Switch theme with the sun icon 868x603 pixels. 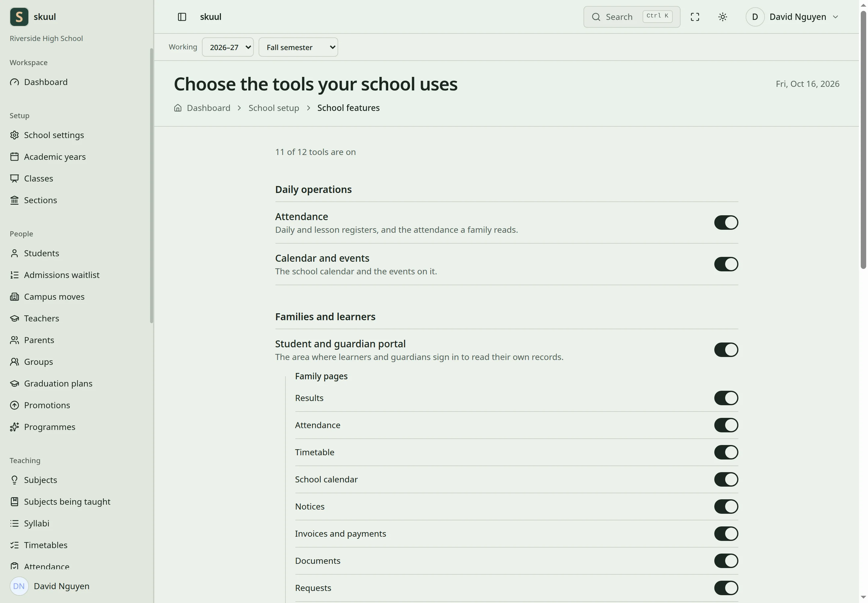point(722,17)
